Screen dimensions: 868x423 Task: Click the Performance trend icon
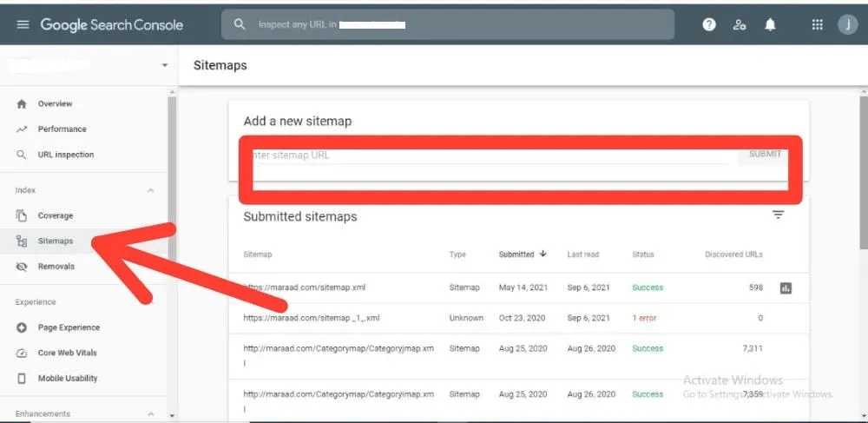coord(22,129)
